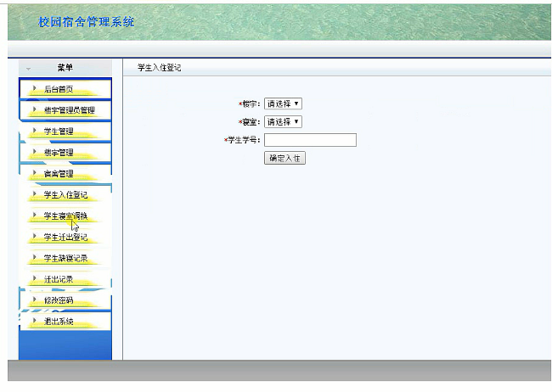This screenshot has width=552, height=392.
Task: Click the 确定入住 button
Action: (x=284, y=158)
